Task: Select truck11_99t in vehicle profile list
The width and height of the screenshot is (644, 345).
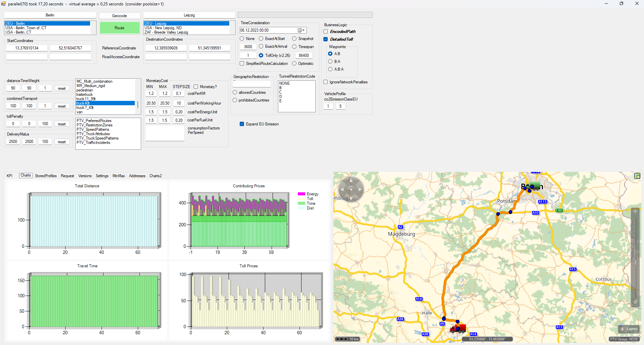Action: coord(86,99)
